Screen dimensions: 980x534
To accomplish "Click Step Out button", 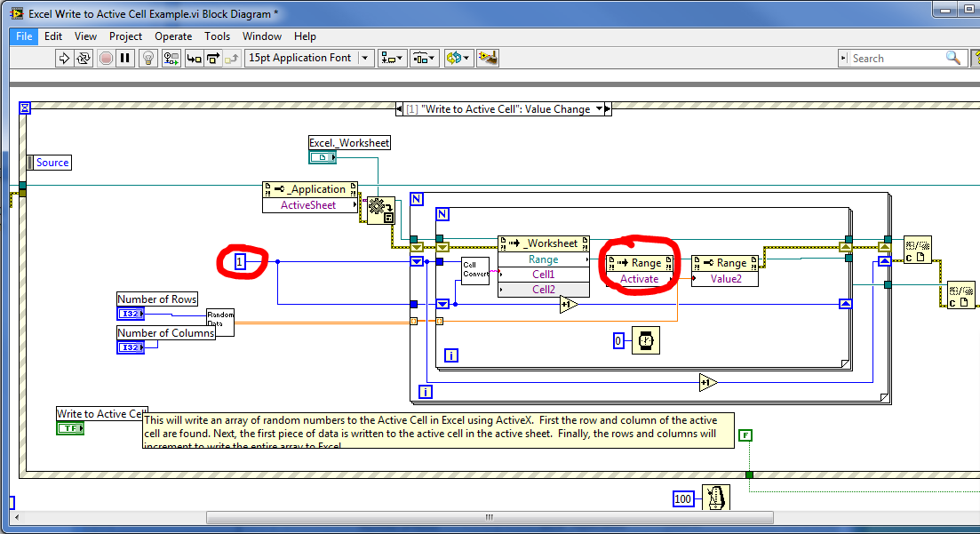I will click(x=232, y=58).
